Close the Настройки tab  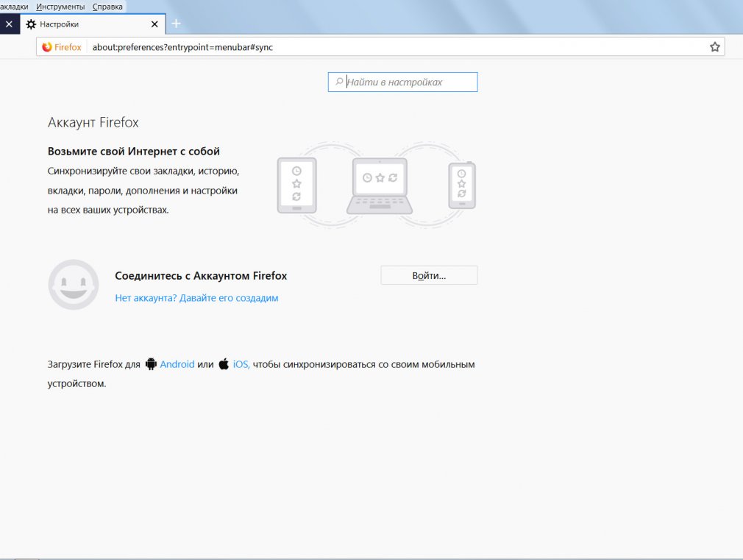[x=154, y=24]
